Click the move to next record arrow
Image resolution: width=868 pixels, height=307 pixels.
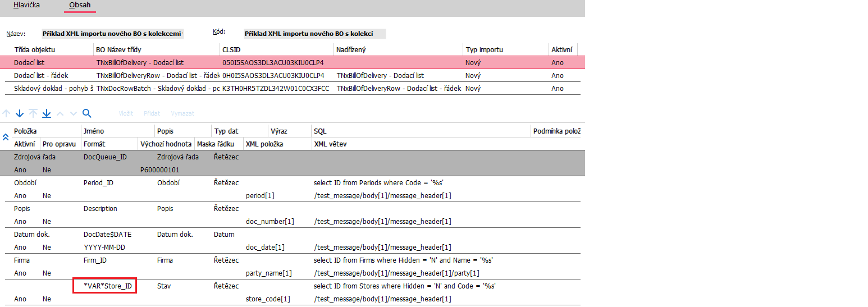(20, 113)
